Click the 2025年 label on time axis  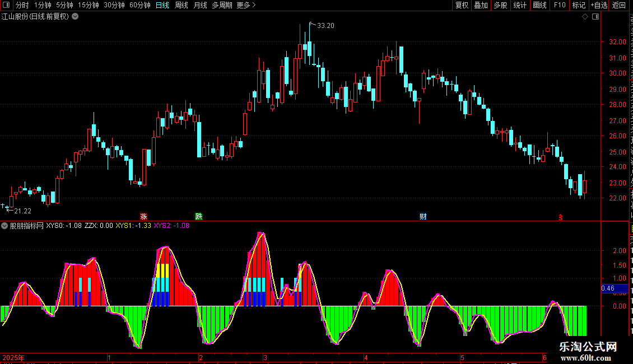(x=13, y=357)
